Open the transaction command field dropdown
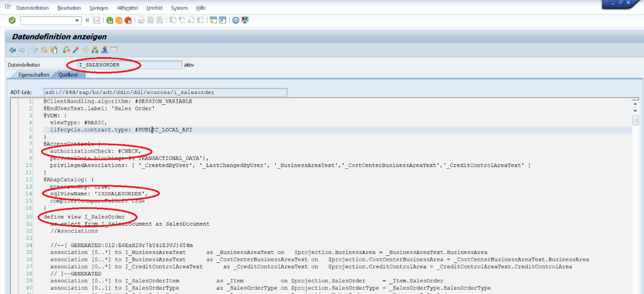 pos(77,20)
